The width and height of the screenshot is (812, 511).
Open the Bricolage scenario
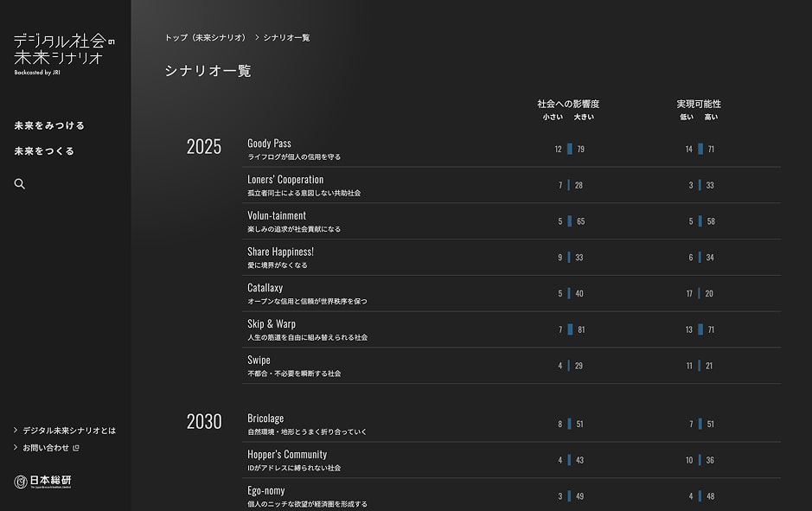tap(265, 418)
